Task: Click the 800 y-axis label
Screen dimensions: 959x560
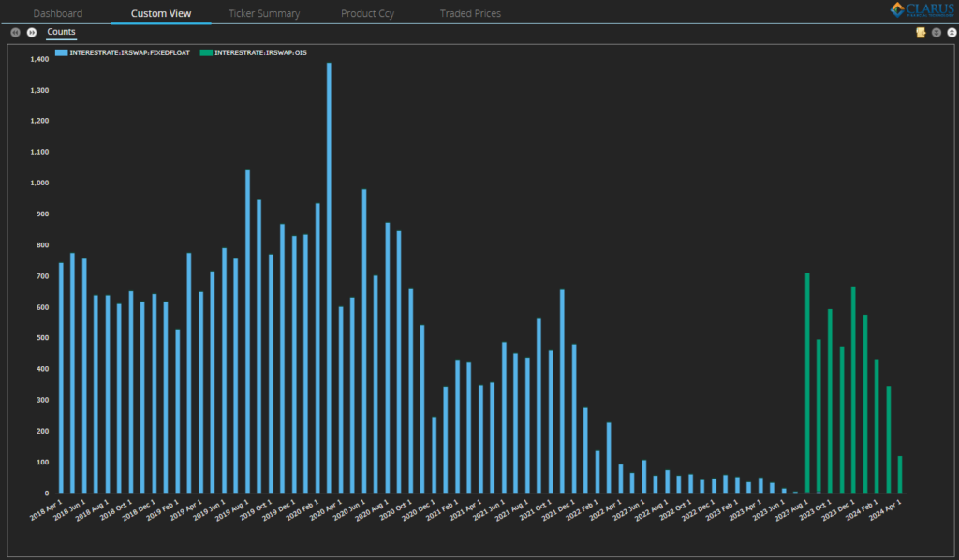Action: click(43, 245)
